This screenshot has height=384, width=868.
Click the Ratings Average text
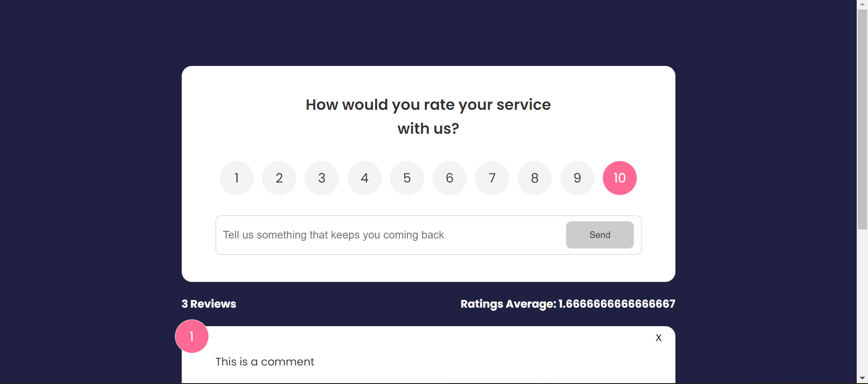[567, 304]
